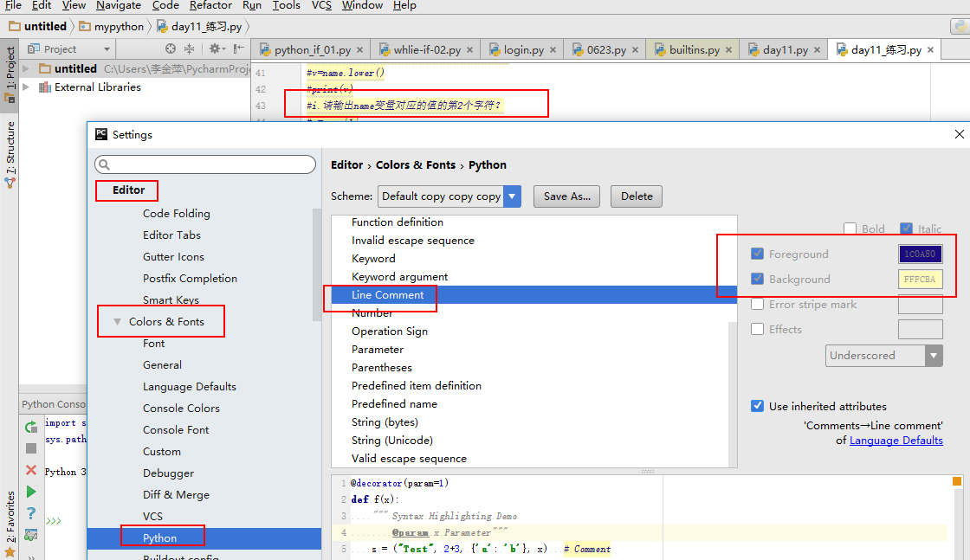970x560 pixels.
Task: Open Python console help question mark icon
Action: pos(31,513)
